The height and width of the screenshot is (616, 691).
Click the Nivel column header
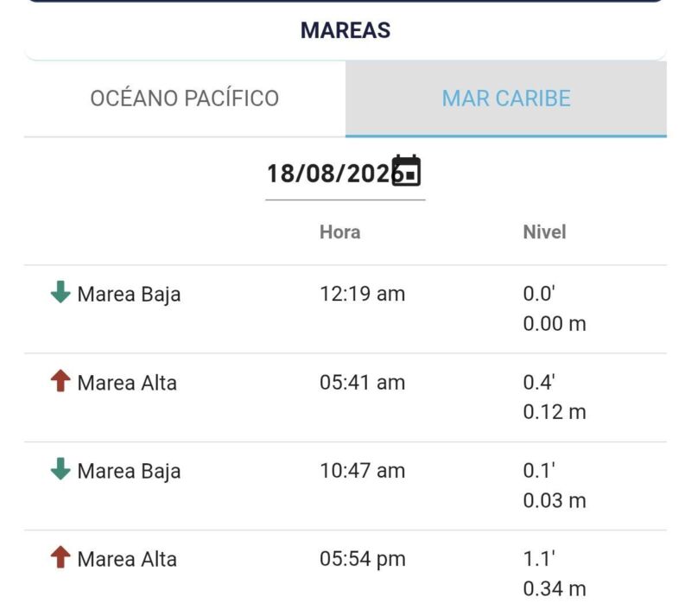tap(544, 232)
